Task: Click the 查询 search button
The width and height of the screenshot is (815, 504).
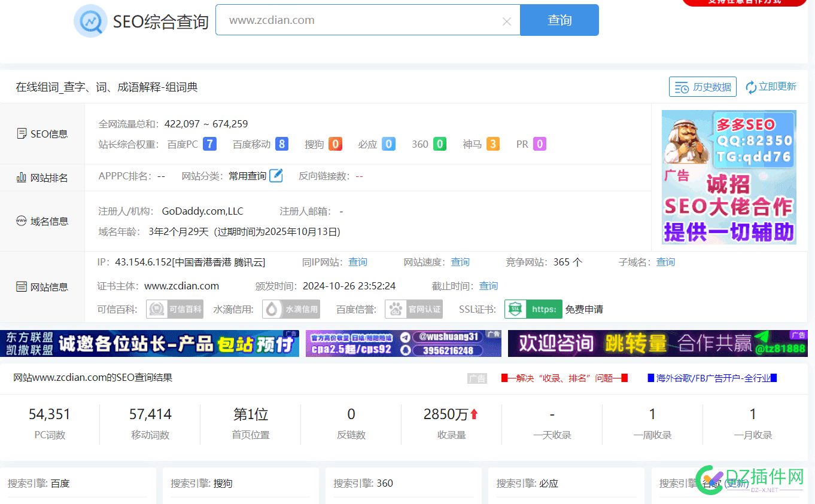Action: tap(559, 20)
